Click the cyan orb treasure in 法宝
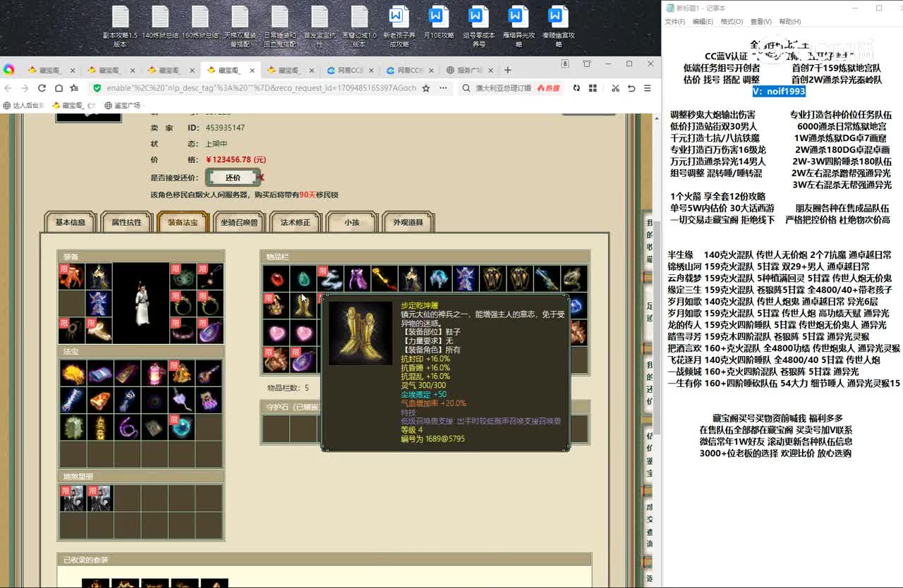This screenshot has height=588, width=903. pos(181,427)
